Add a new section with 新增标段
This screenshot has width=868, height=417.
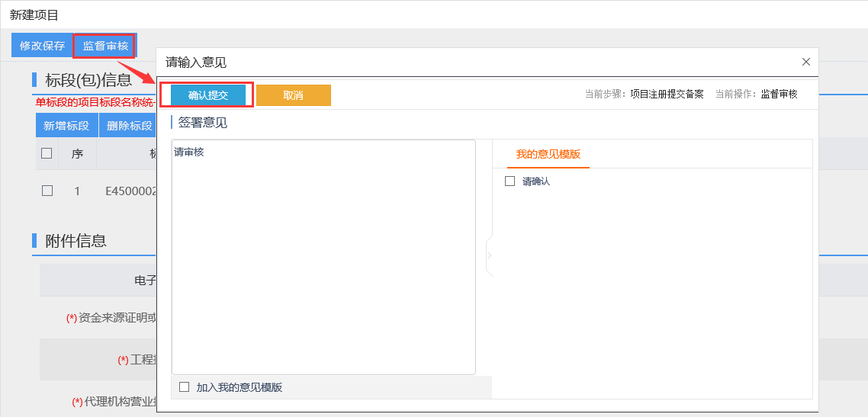tap(66, 126)
